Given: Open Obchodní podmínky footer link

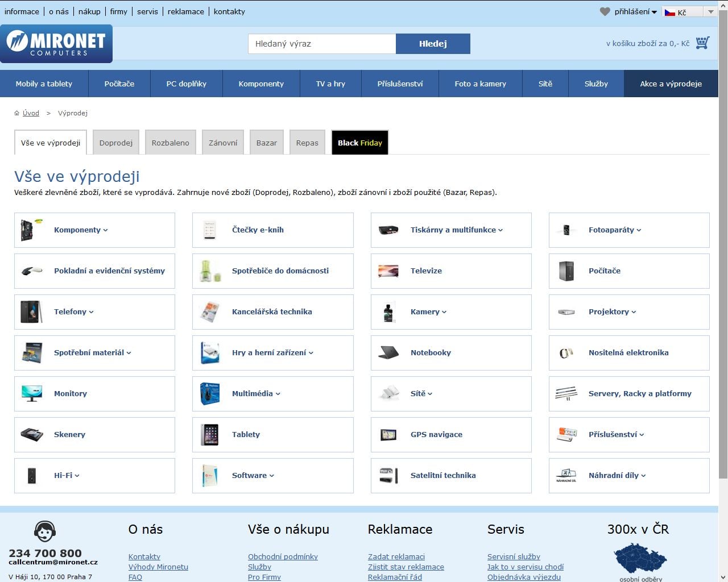Looking at the screenshot, I should pos(283,557).
